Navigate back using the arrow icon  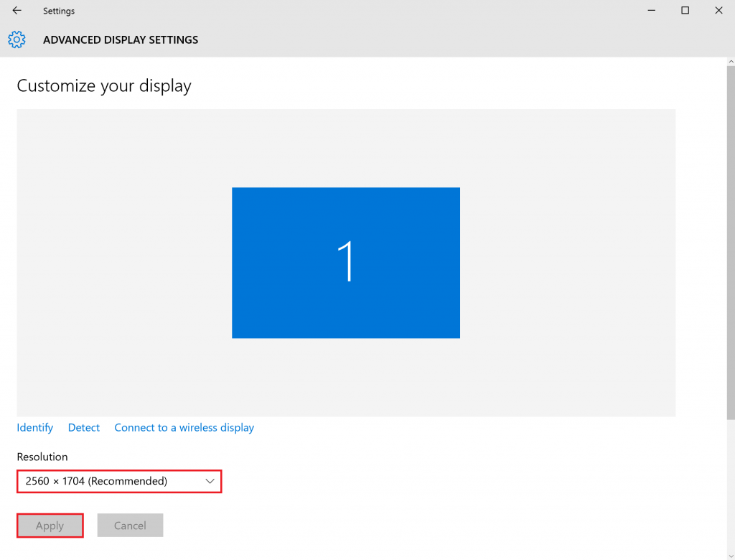click(16, 10)
